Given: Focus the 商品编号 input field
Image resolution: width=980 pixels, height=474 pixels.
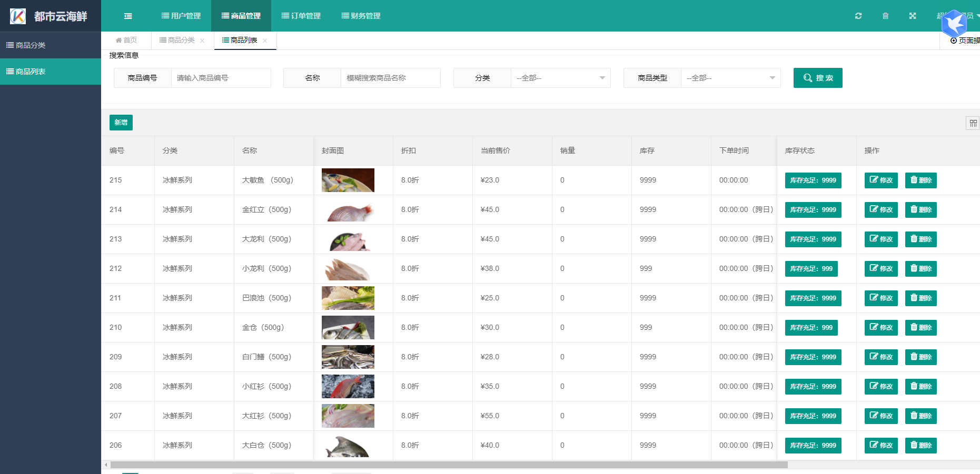Looking at the screenshot, I should [221, 78].
